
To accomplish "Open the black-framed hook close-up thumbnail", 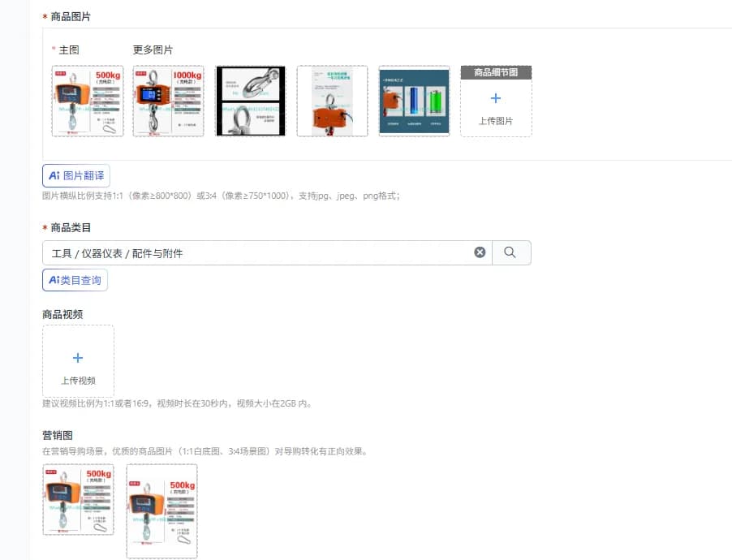I will [x=251, y=101].
